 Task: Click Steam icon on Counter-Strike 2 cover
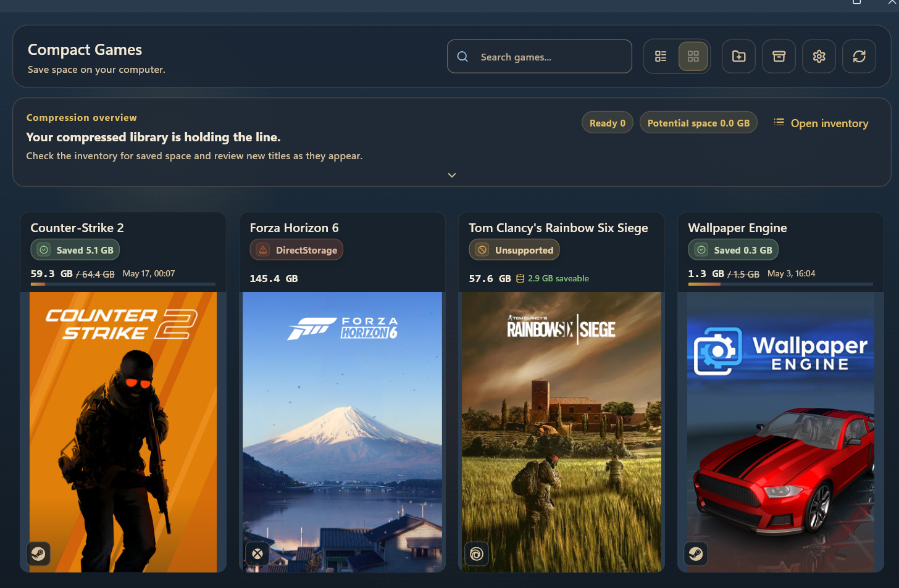pyautogui.click(x=38, y=553)
